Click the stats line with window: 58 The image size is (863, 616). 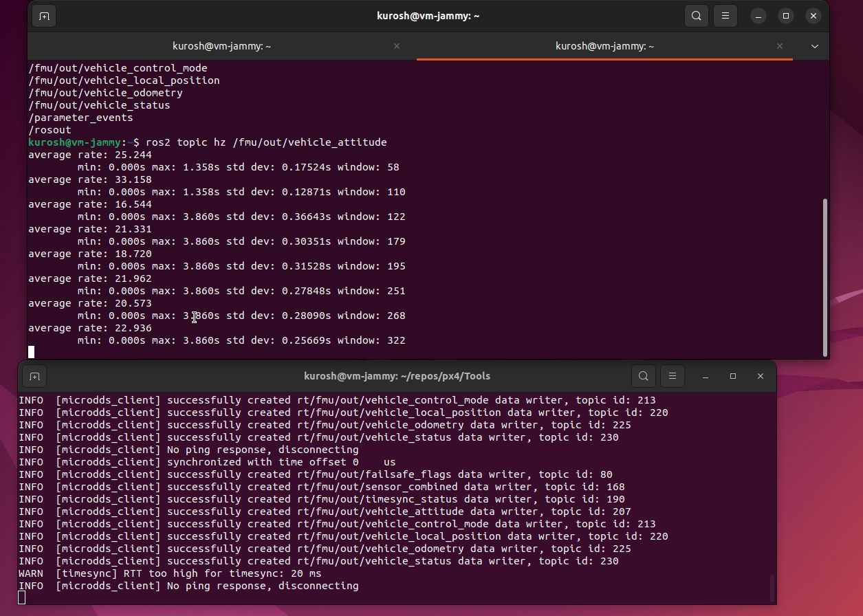click(238, 167)
